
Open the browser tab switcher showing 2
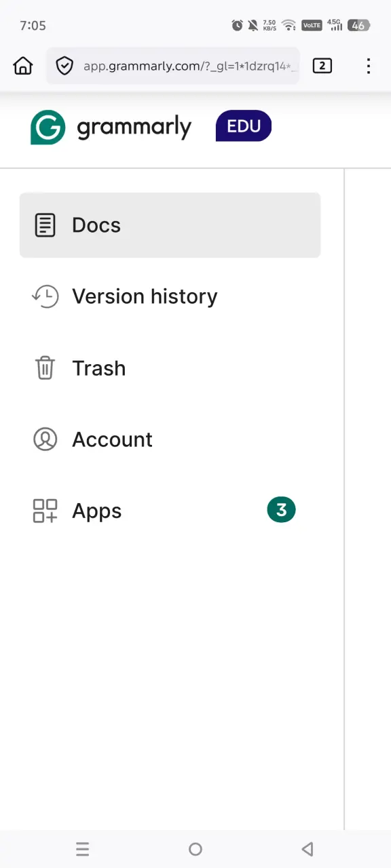pyautogui.click(x=322, y=66)
